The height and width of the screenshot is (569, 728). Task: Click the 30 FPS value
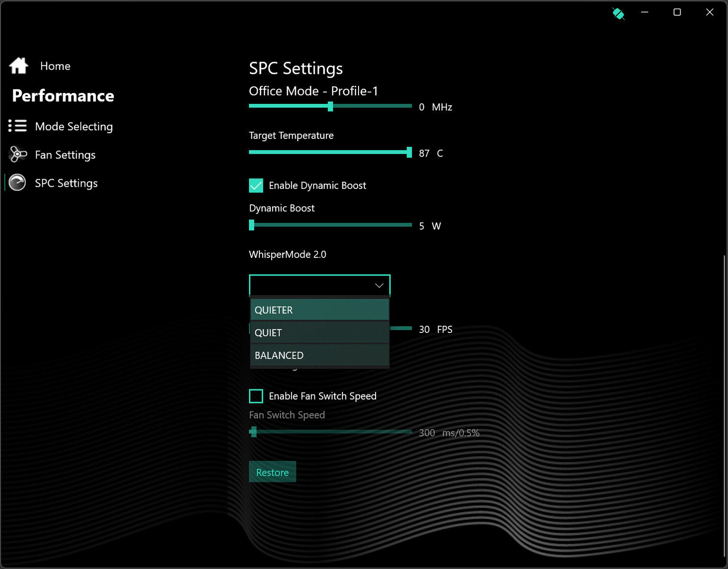point(436,330)
